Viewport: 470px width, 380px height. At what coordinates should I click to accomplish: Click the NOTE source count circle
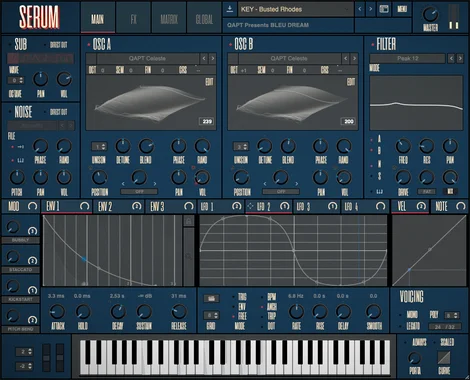point(461,206)
